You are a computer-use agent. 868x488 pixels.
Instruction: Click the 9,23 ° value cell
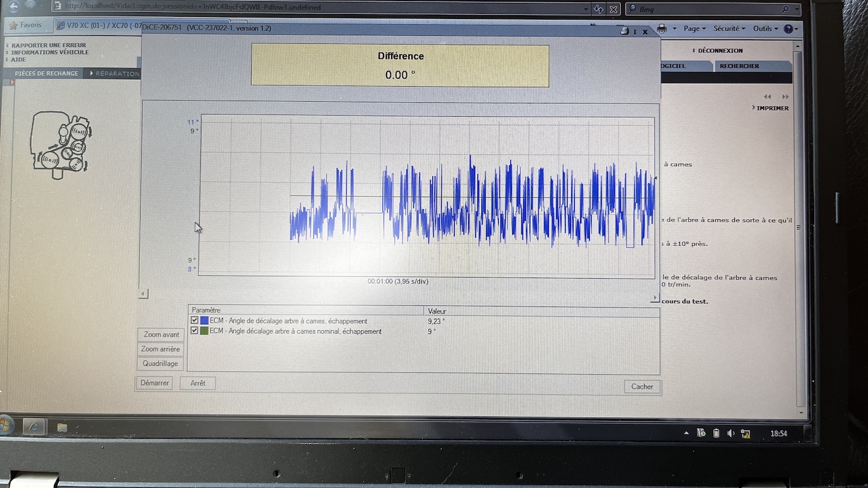[x=436, y=321]
